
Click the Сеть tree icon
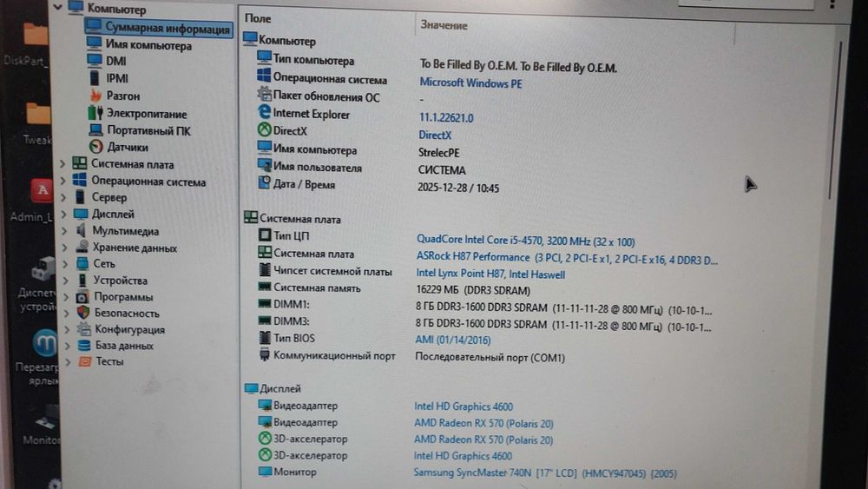82,263
